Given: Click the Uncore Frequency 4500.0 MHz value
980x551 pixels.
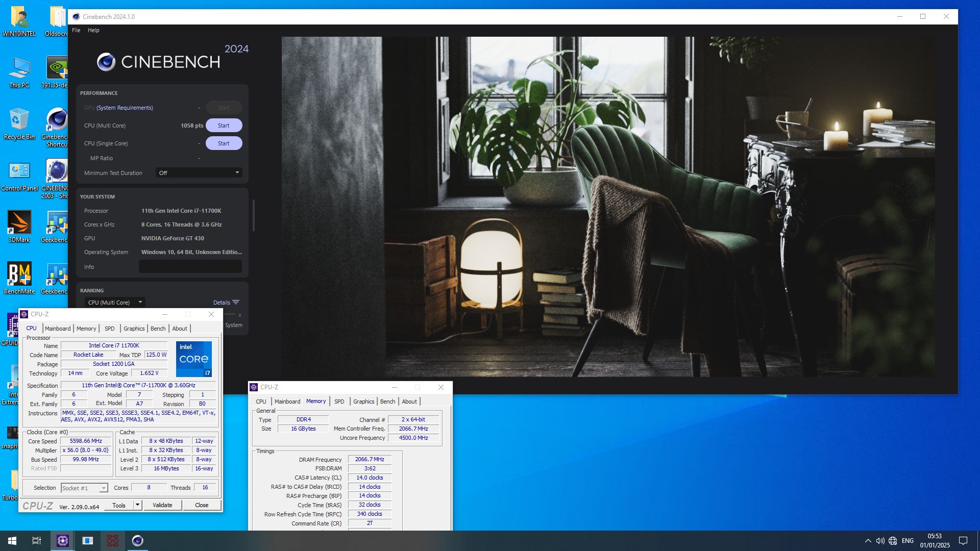Looking at the screenshot, I should click(413, 438).
